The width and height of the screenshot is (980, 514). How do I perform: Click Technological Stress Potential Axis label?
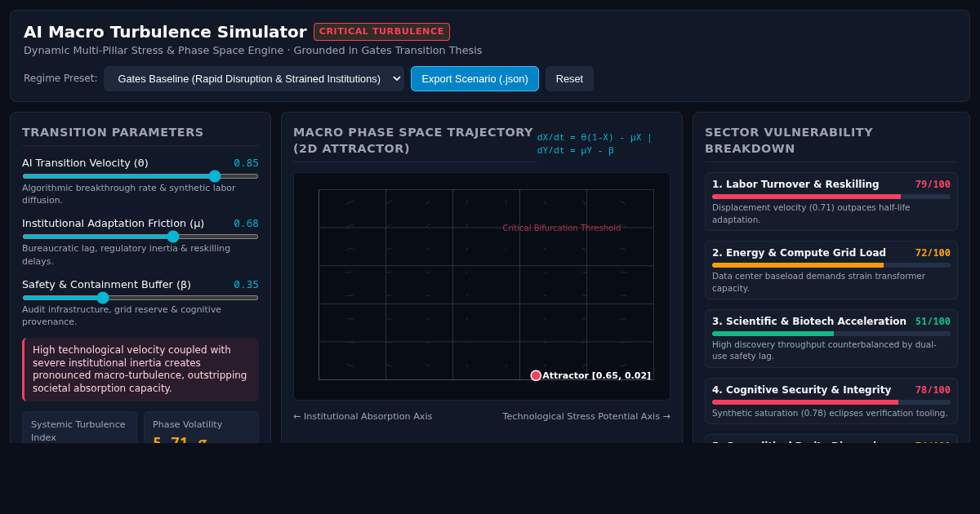click(x=586, y=416)
